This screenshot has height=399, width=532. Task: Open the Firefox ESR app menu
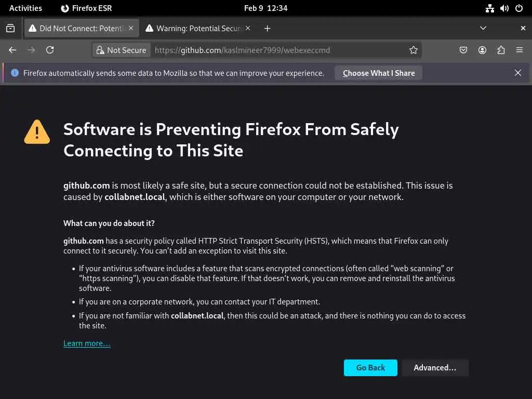[87, 8]
